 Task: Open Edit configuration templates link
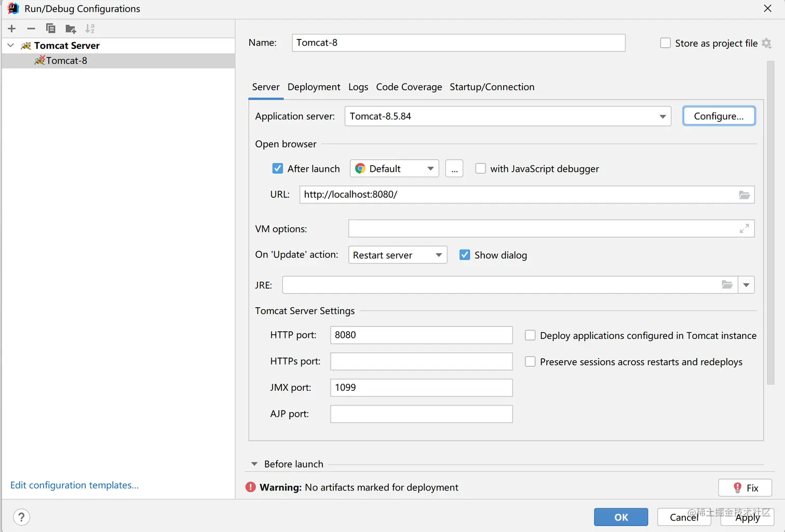pos(74,485)
